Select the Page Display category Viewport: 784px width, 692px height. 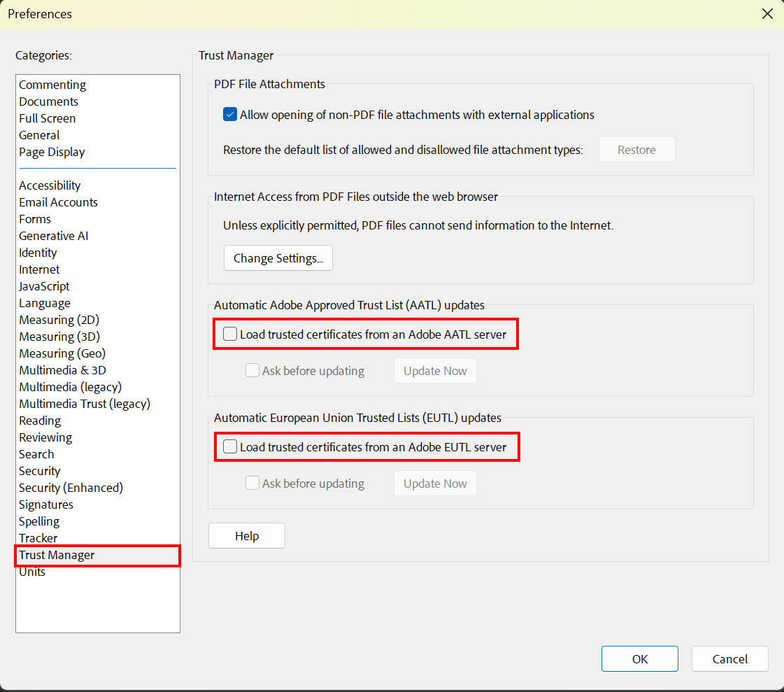tap(53, 152)
